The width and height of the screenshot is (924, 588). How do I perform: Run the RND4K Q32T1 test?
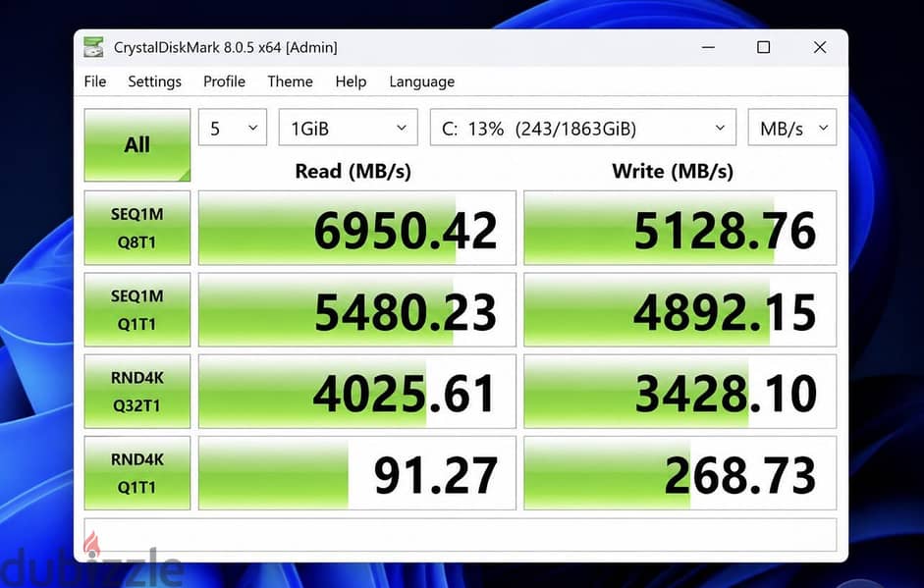pos(137,392)
